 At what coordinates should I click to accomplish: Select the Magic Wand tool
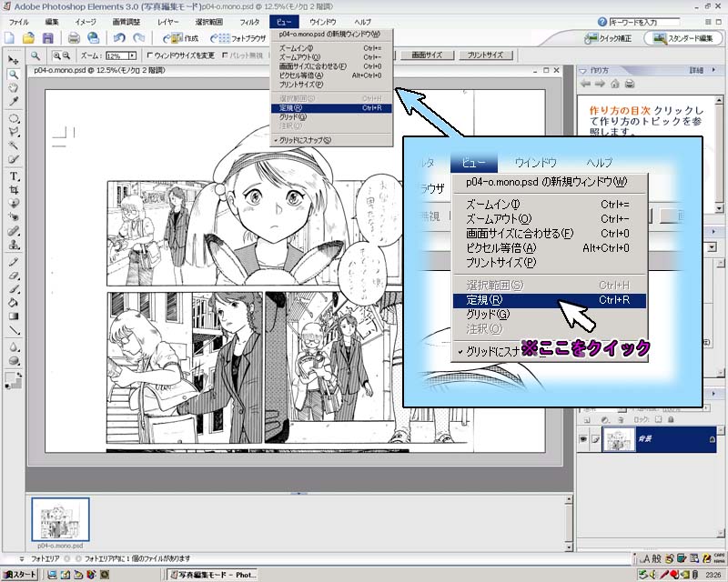(x=14, y=145)
